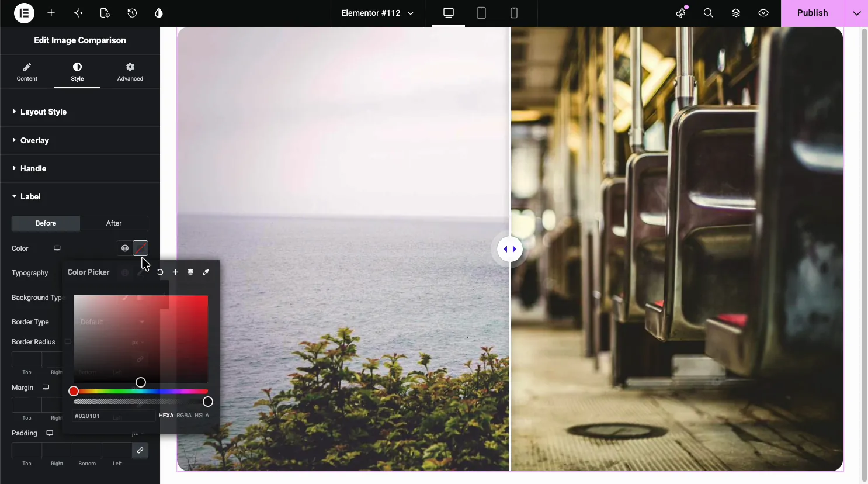Click the 'Border Type' label
Image resolution: width=868 pixels, height=484 pixels.
tap(30, 322)
